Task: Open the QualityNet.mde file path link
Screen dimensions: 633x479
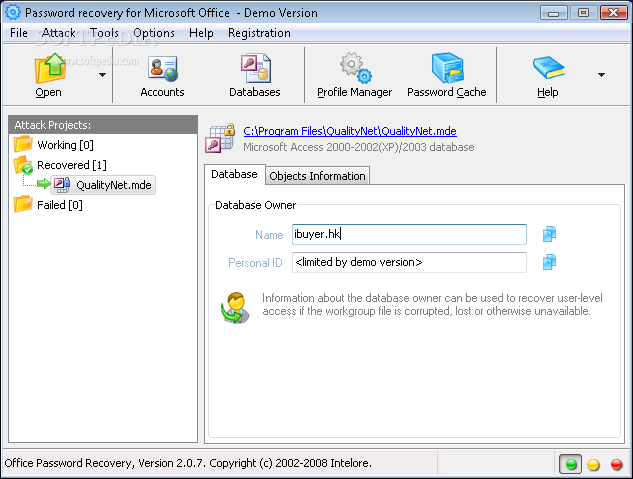Action: 350,131
